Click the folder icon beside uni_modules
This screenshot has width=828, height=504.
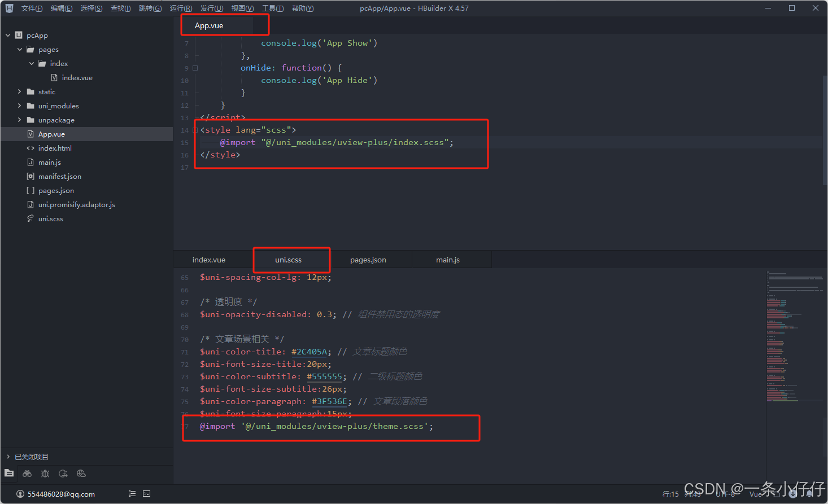[x=30, y=106]
